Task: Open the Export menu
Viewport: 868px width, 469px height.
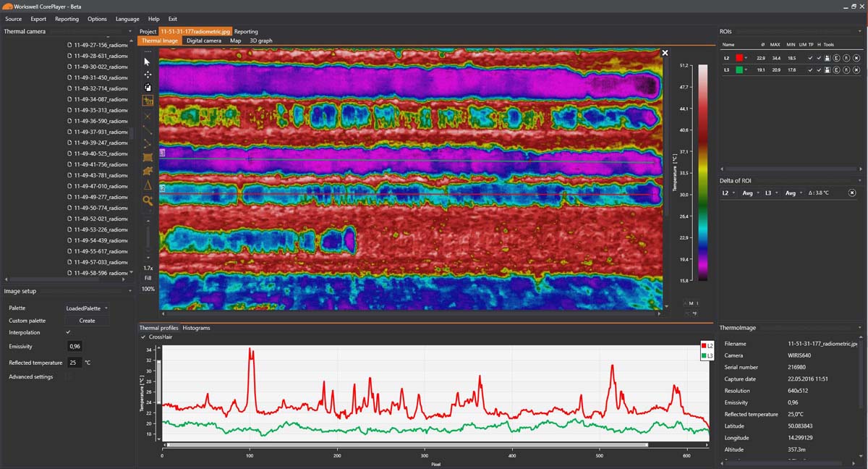Action: pos(38,19)
